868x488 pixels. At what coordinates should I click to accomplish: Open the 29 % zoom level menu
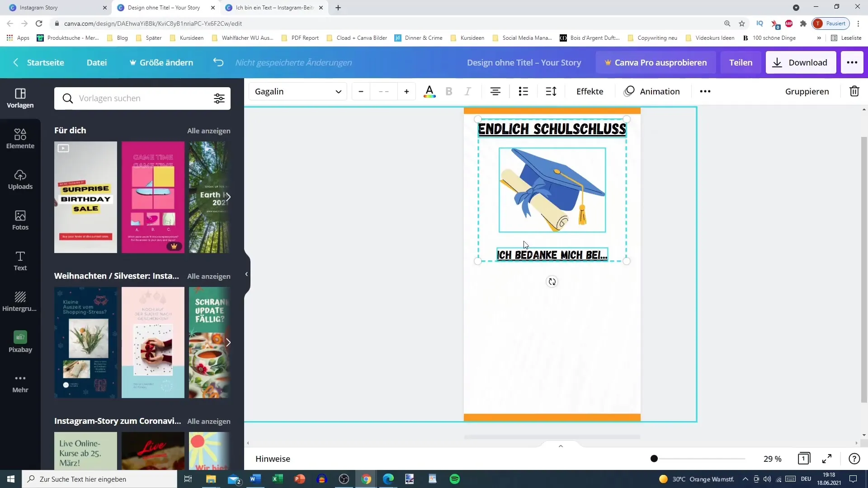(772, 459)
